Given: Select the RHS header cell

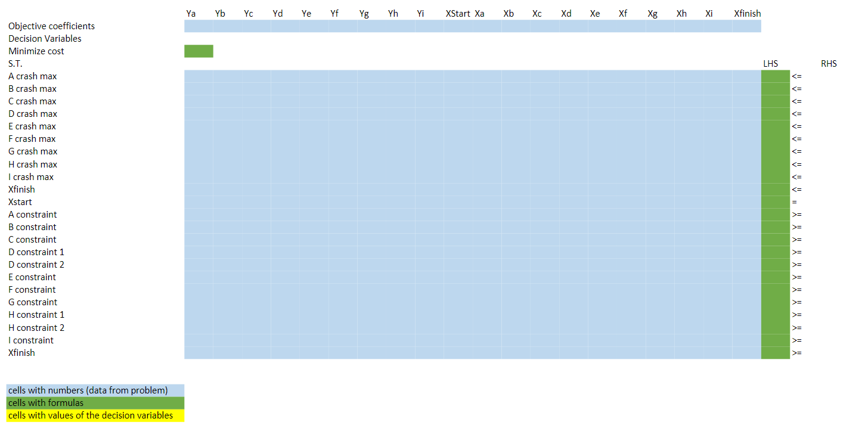Looking at the screenshot, I should click(x=829, y=63).
